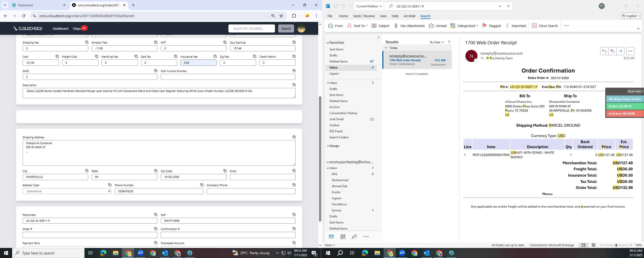644x258 pixels.
Task: Copy the So# value icon
Action: click(x=294, y=214)
